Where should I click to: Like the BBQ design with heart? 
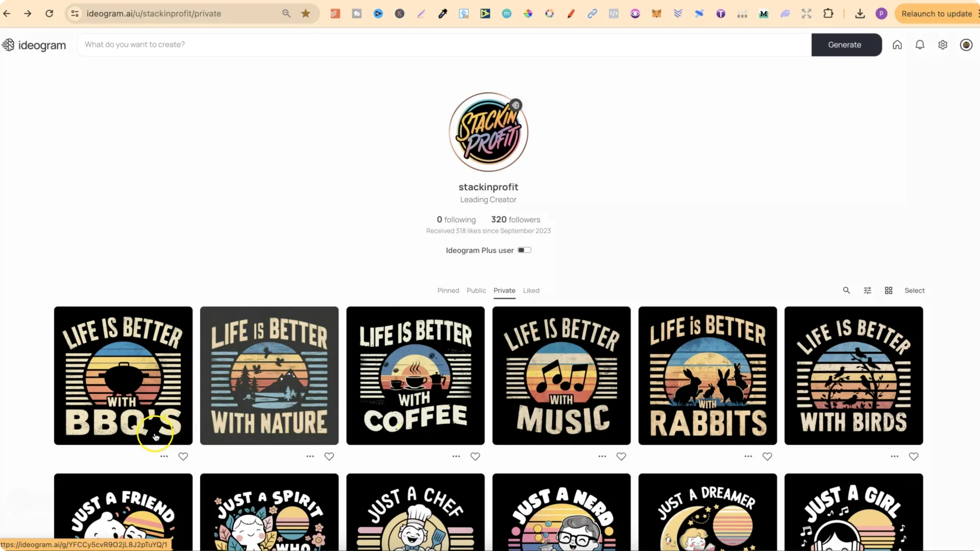coord(183,457)
